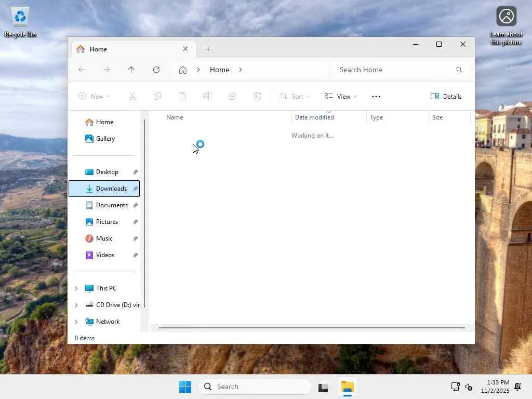This screenshot has height=399, width=532.
Task: Click the navigation pane vertical scrollbar
Action: pyautogui.click(x=144, y=214)
